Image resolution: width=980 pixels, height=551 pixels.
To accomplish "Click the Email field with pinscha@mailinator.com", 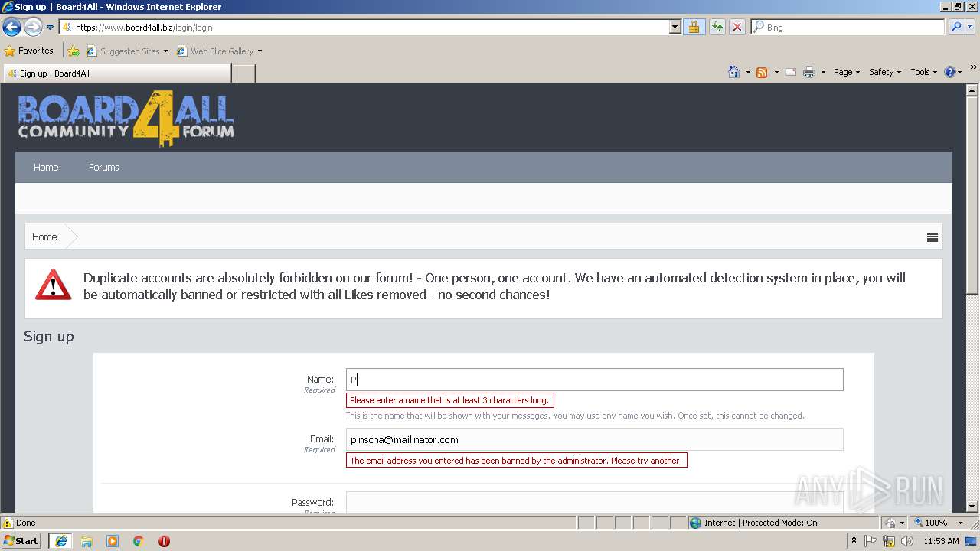I will [594, 439].
